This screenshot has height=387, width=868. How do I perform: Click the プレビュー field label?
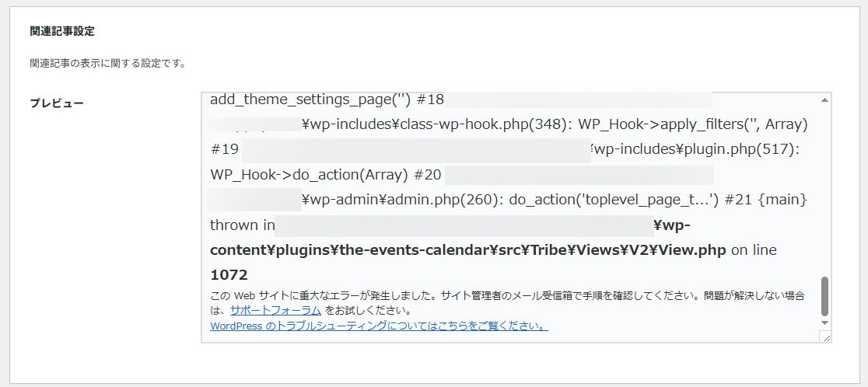point(57,103)
